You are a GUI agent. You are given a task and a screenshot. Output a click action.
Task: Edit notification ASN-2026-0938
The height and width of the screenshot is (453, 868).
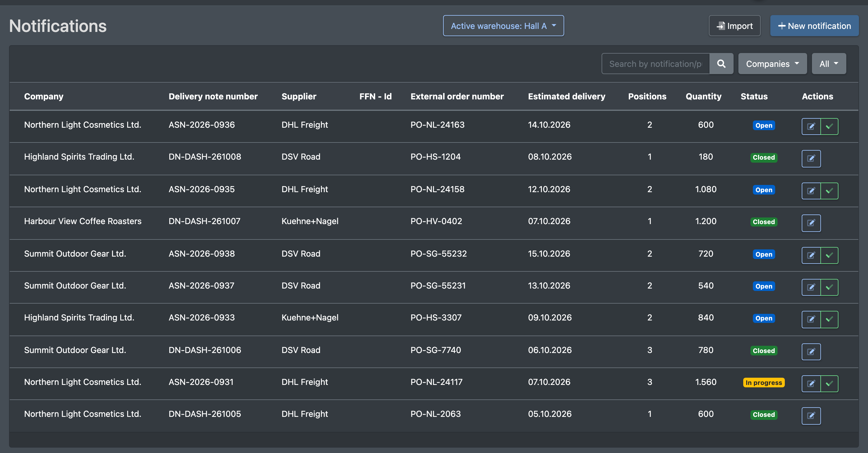click(811, 255)
